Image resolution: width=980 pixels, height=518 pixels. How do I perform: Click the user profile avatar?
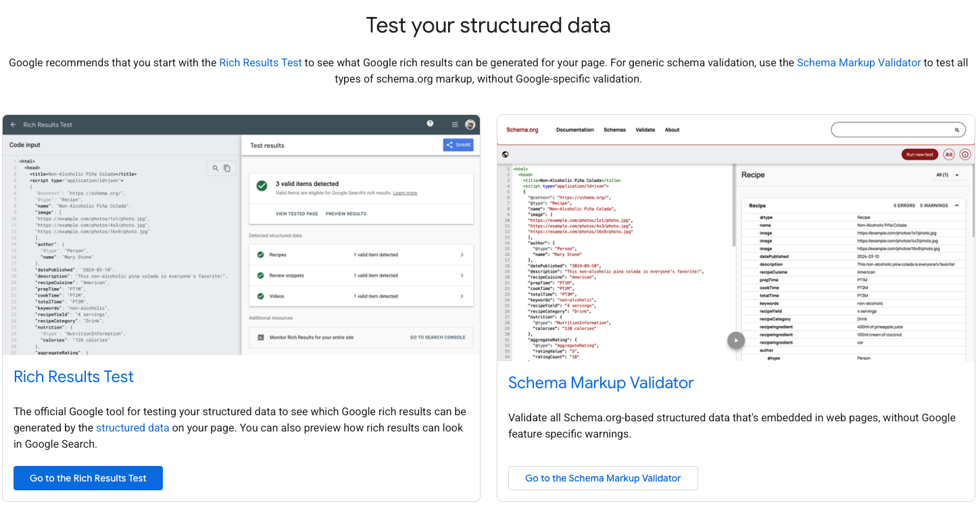point(470,125)
